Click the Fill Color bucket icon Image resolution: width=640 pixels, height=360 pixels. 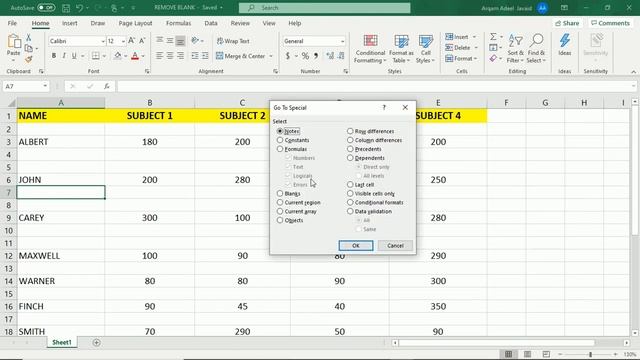[x=118, y=56]
